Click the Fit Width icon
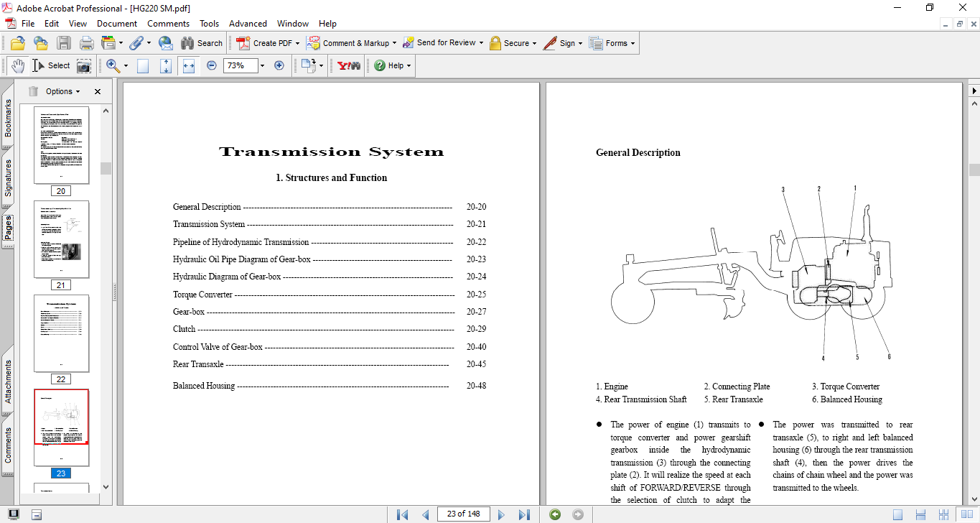980x523 pixels. [x=189, y=65]
